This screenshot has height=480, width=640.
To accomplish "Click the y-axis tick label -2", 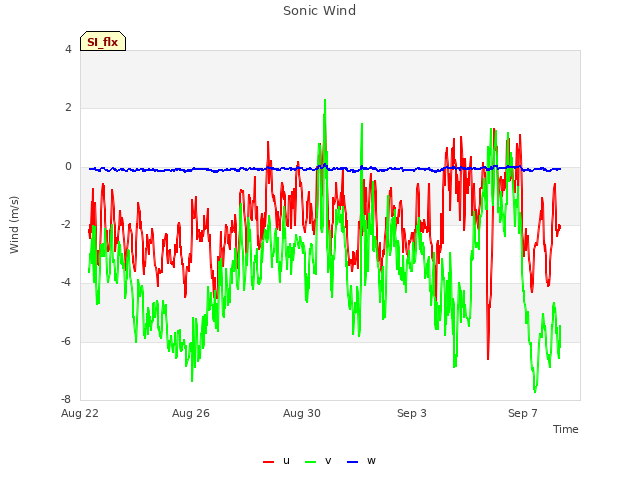I will click(x=67, y=224).
